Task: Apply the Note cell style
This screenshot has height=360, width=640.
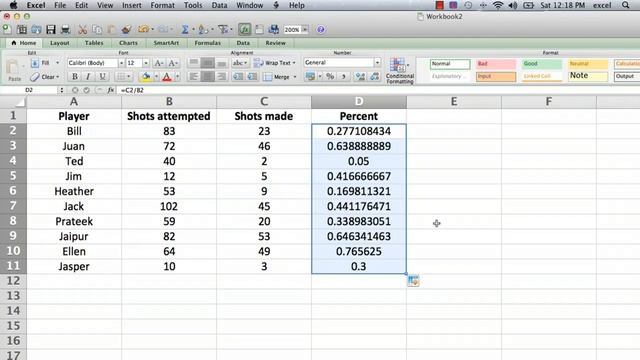Action: point(588,76)
